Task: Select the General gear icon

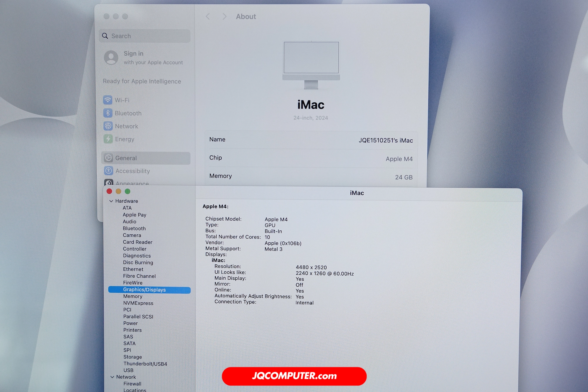Action: pyautogui.click(x=108, y=158)
